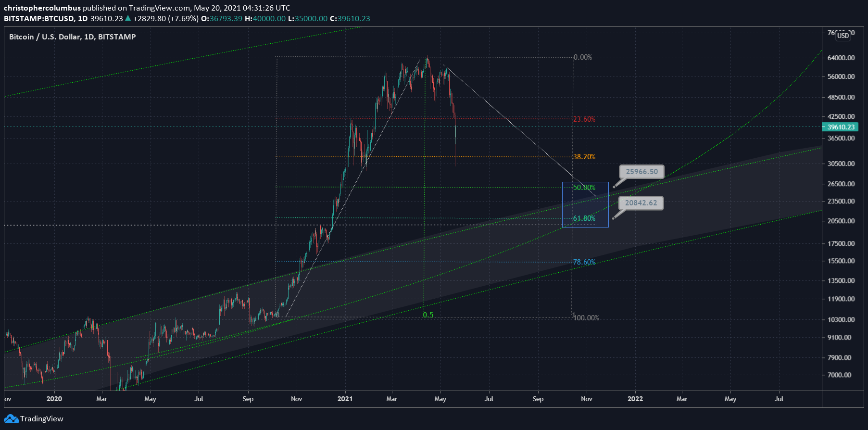The height and width of the screenshot is (430, 868).
Task: Click the TradingView cloud logo icon
Action: pos(11,419)
